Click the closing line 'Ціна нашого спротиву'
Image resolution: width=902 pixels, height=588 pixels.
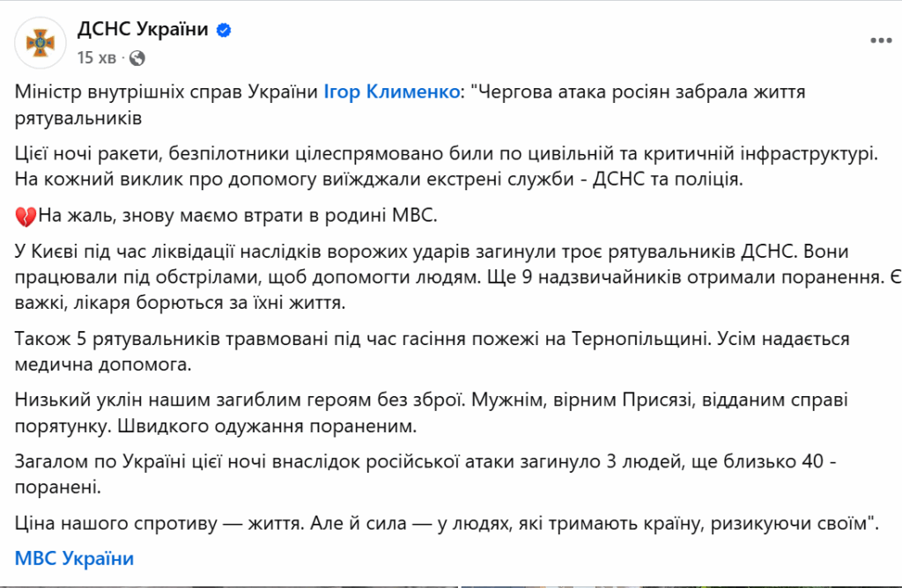pos(447,523)
